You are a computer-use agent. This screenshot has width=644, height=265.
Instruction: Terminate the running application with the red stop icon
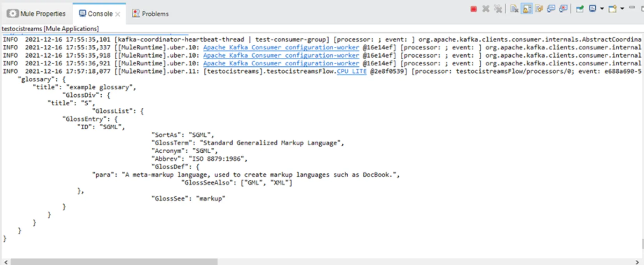pos(473,9)
